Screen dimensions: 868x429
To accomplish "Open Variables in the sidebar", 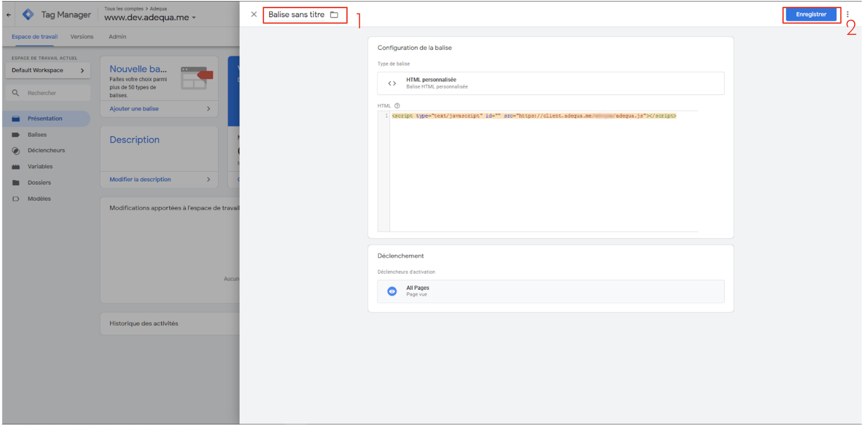I will (x=40, y=166).
